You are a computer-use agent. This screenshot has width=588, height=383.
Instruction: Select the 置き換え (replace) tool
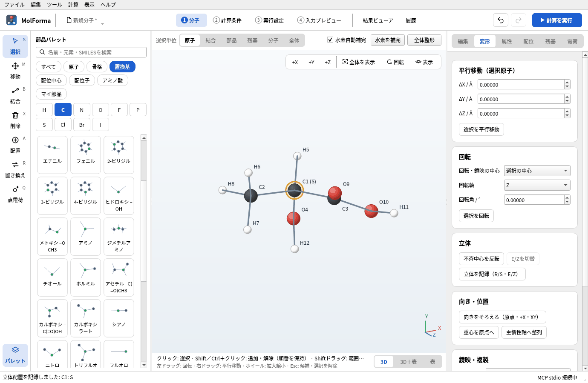pyautogui.click(x=15, y=169)
